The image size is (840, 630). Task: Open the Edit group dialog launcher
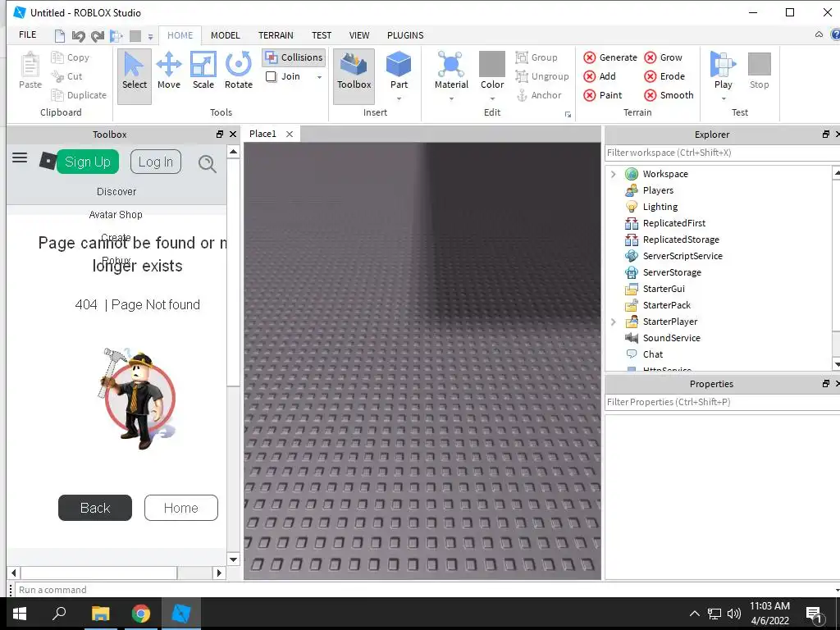(x=568, y=115)
